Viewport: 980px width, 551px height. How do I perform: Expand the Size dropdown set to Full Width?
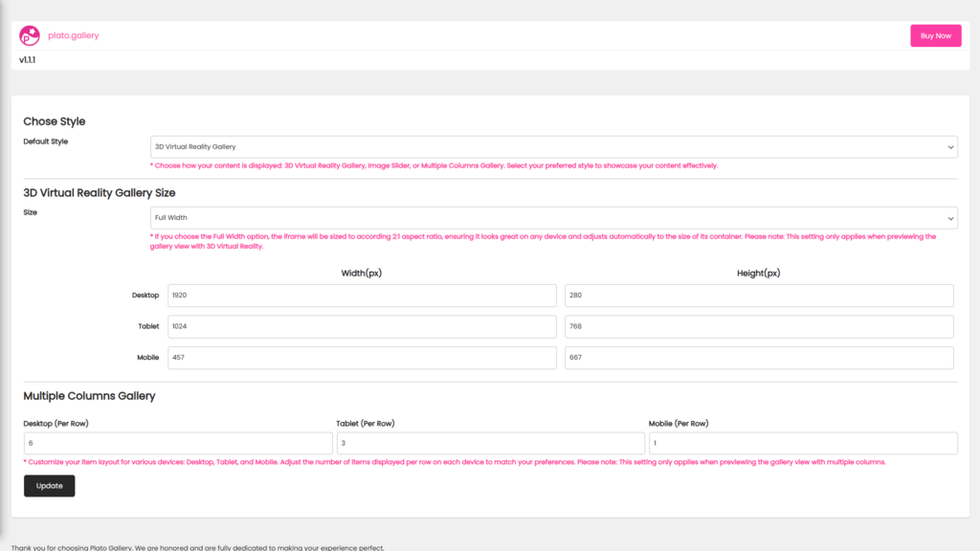(x=554, y=218)
